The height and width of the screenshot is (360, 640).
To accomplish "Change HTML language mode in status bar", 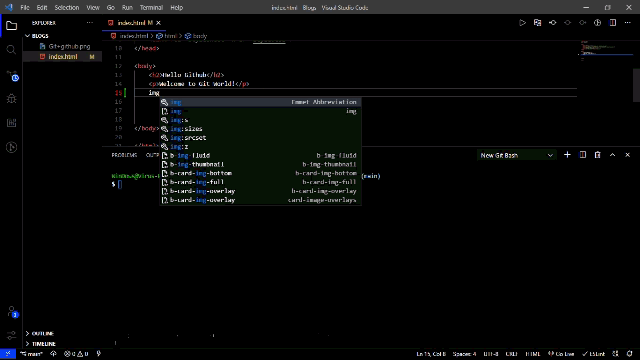I will tap(533, 354).
